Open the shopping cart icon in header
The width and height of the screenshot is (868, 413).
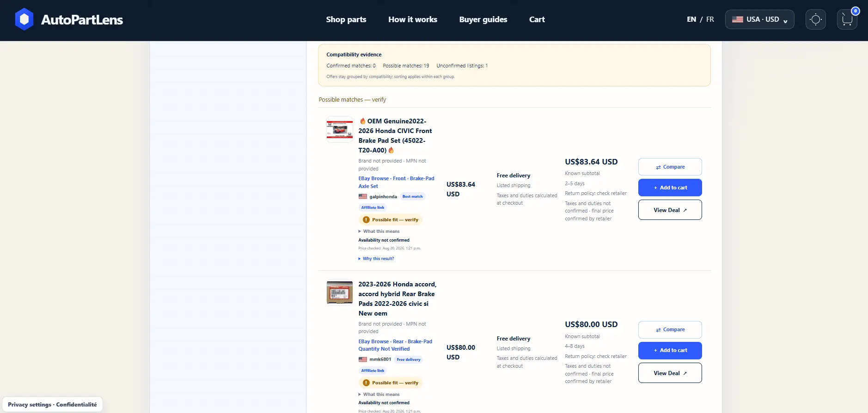click(x=847, y=19)
